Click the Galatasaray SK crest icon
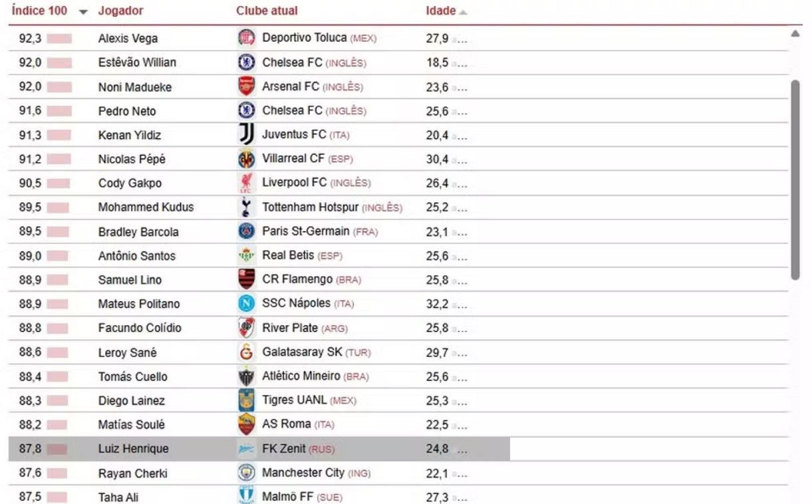 247,352
